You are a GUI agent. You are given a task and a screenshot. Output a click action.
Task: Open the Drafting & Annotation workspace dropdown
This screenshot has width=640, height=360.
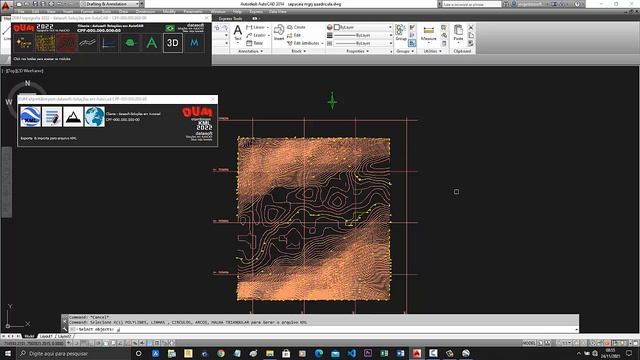pyautogui.click(x=110, y=4)
